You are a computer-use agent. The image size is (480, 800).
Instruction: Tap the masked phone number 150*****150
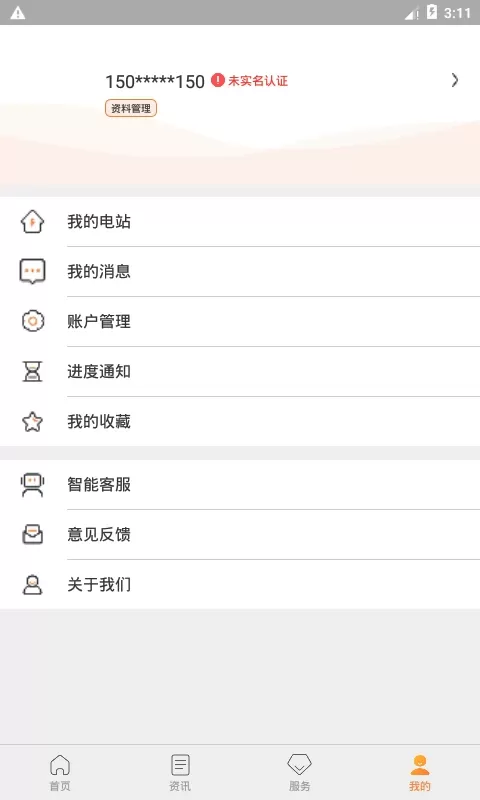pos(155,81)
